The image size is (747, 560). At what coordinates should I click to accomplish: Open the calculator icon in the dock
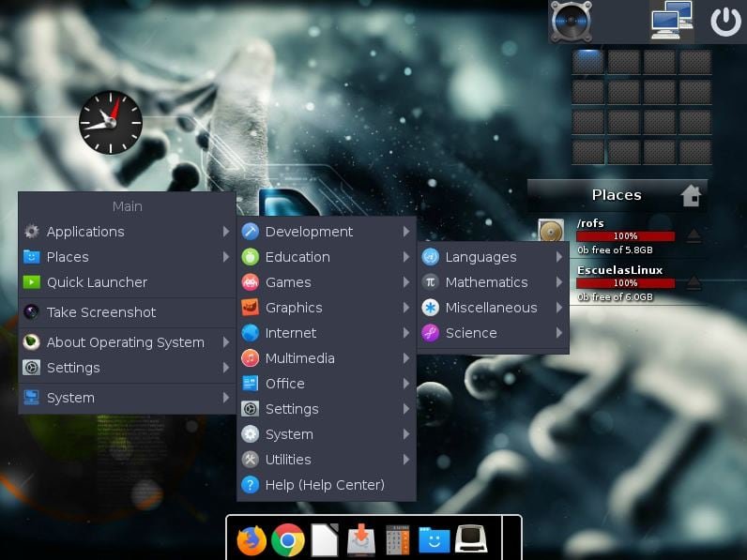398,540
